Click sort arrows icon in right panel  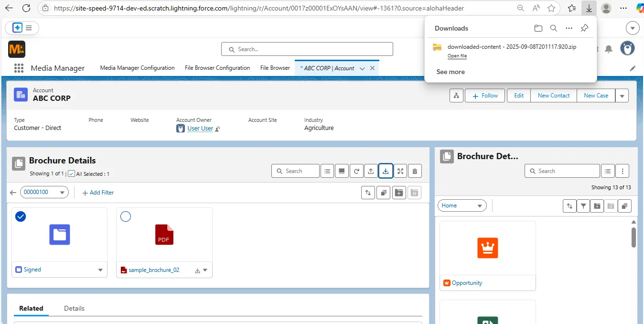(x=569, y=206)
